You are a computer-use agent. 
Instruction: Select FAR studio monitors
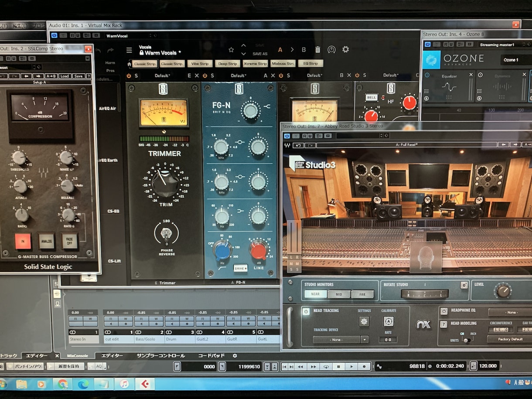[362, 294]
